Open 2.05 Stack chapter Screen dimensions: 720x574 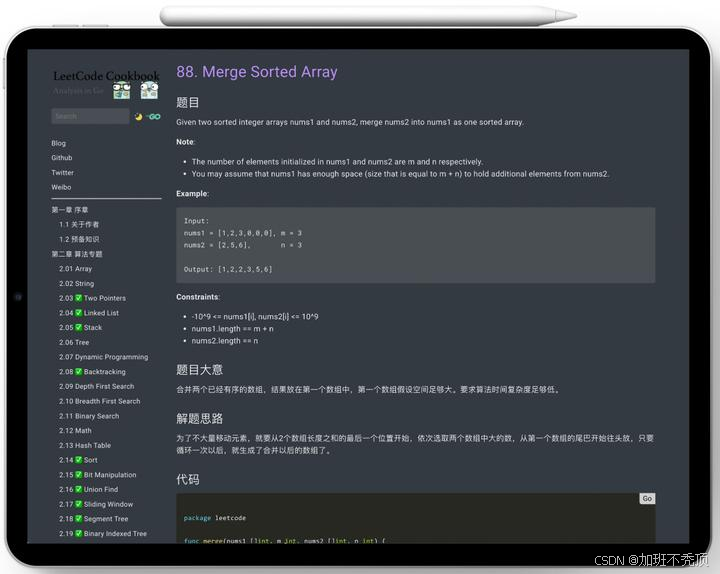pos(80,327)
